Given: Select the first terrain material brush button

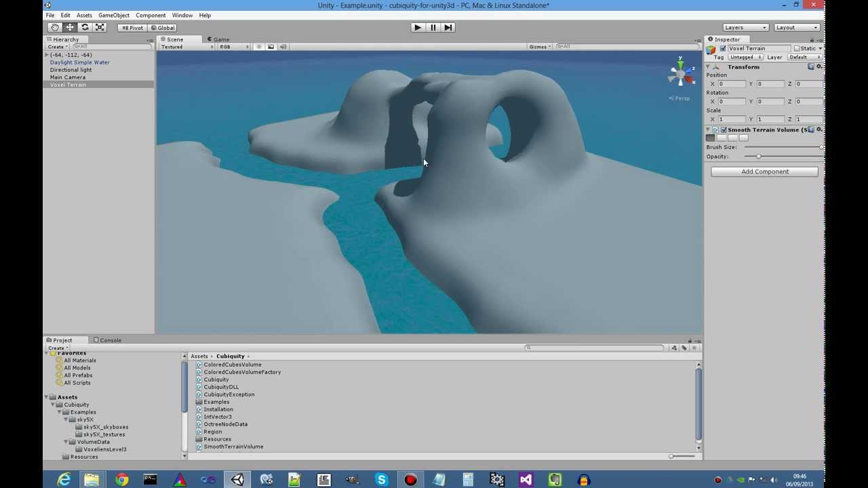Looking at the screenshot, I should (x=711, y=138).
